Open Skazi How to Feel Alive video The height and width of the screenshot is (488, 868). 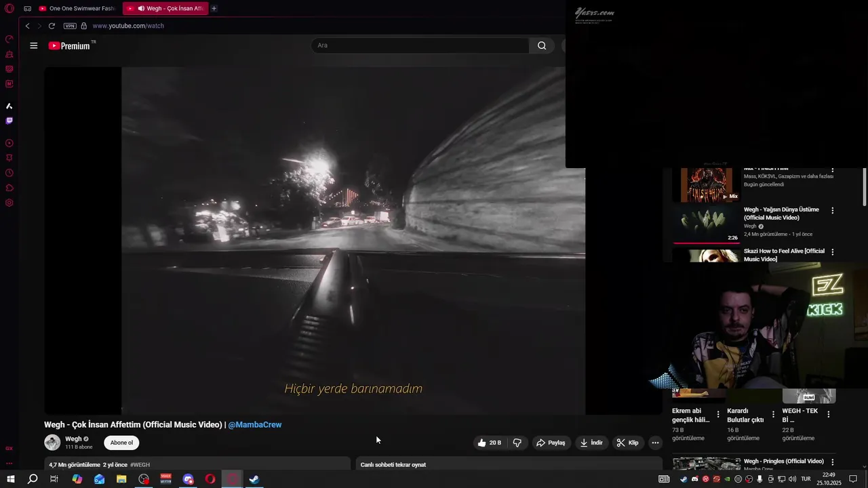pyautogui.click(x=784, y=255)
